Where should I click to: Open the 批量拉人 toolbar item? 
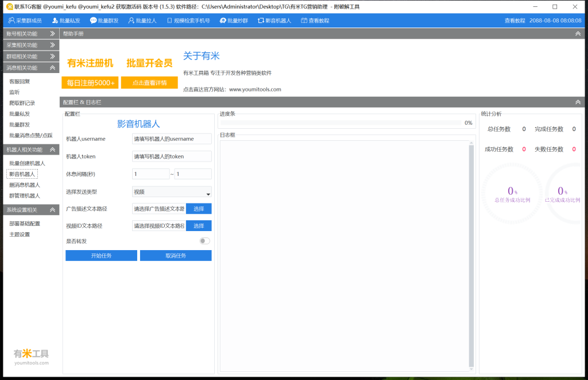[142, 21]
